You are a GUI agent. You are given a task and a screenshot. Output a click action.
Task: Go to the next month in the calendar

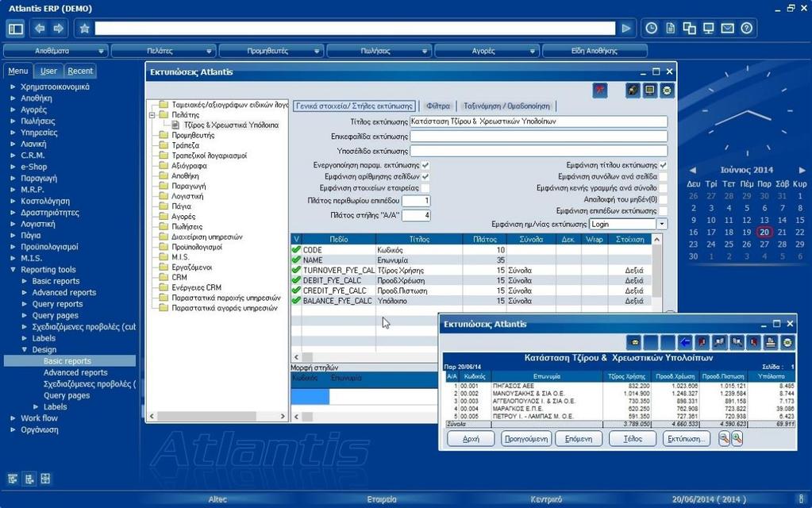(802, 170)
